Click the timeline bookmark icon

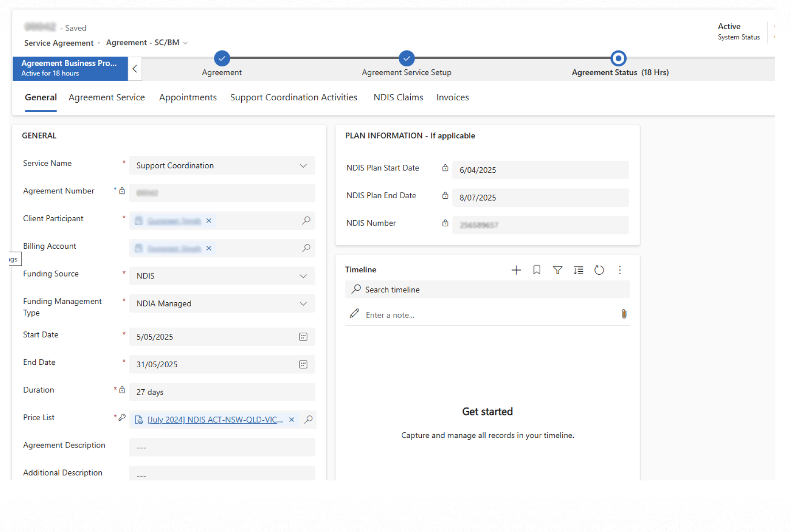coord(536,270)
